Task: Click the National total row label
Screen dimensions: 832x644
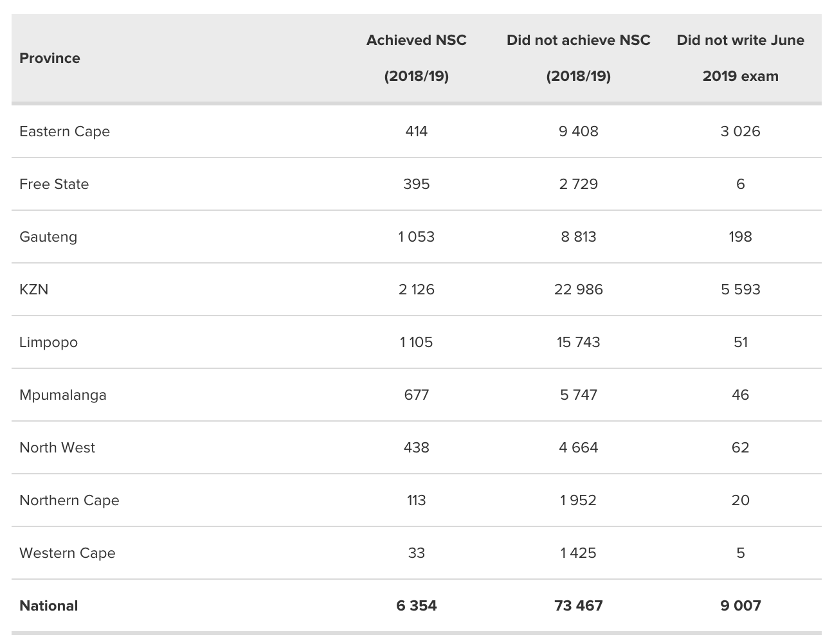Action: [x=49, y=605]
